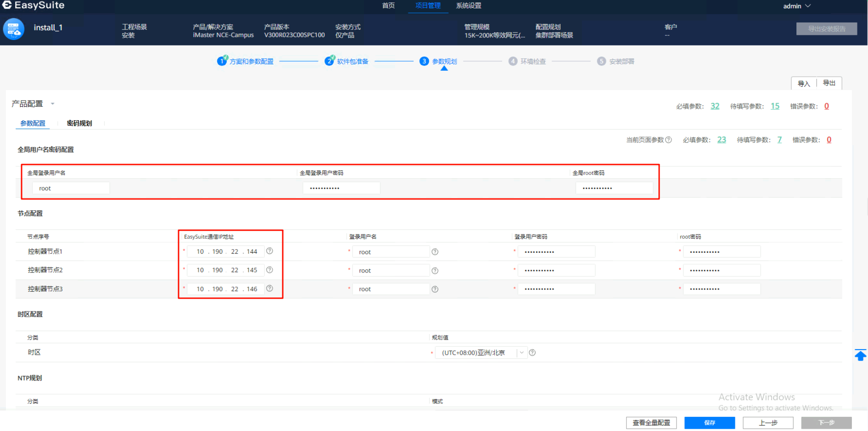The width and height of the screenshot is (868, 431).
Task: Expand the product configuration dropdown arrow
Action: (x=53, y=104)
